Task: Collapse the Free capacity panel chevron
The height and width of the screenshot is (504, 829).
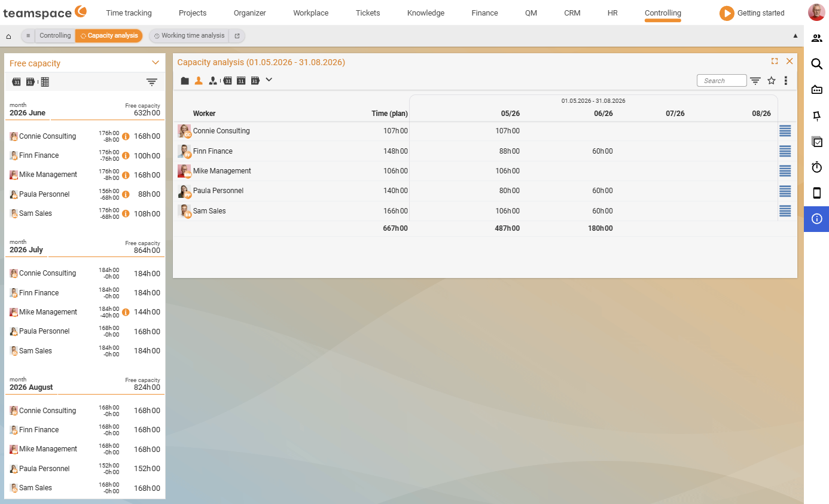Action: [156, 63]
